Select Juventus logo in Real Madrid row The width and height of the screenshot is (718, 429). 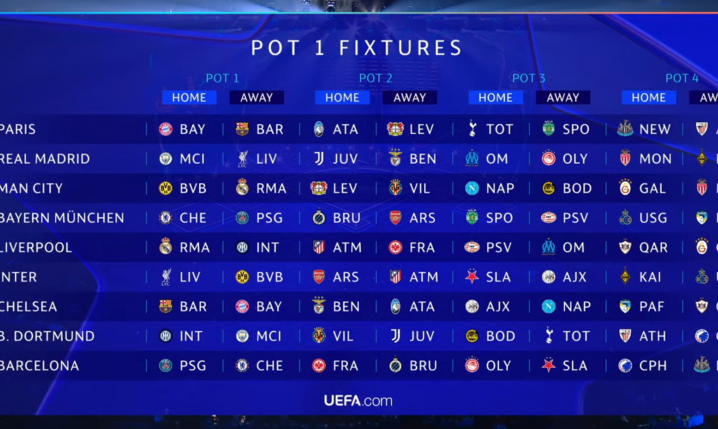click(319, 158)
